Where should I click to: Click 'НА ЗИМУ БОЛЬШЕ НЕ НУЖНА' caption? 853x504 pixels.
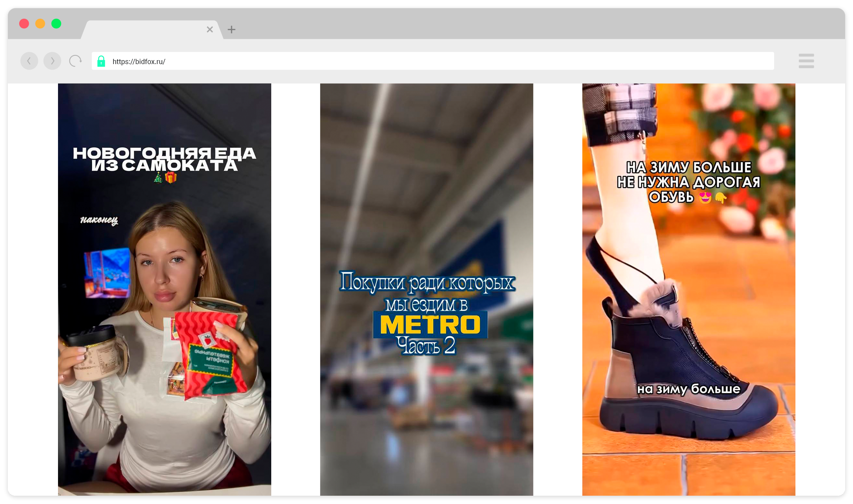coord(689,182)
